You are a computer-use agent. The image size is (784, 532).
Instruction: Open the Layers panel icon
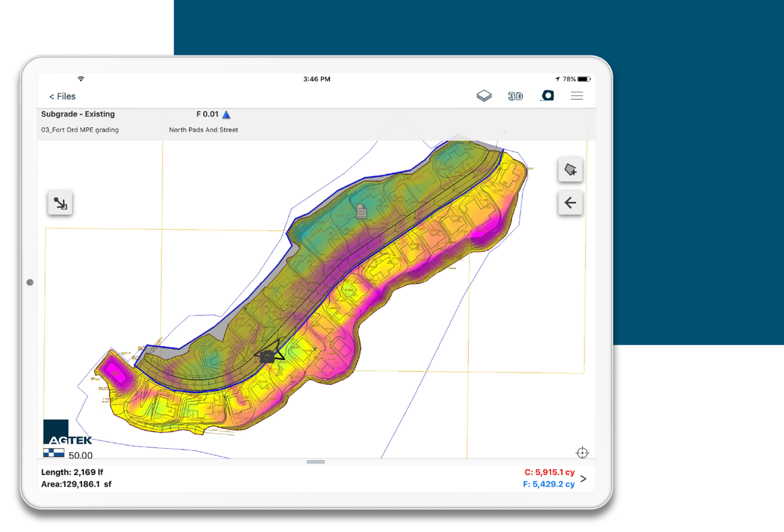click(483, 95)
